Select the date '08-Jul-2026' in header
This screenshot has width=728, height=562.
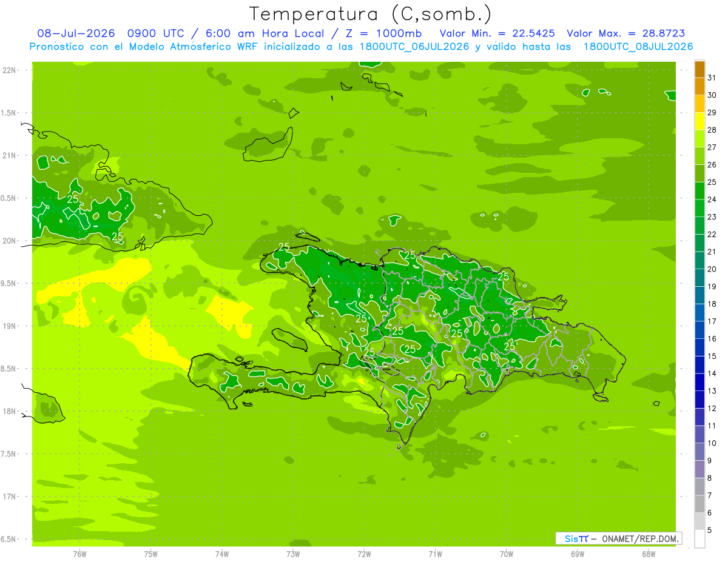[x=76, y=33]
